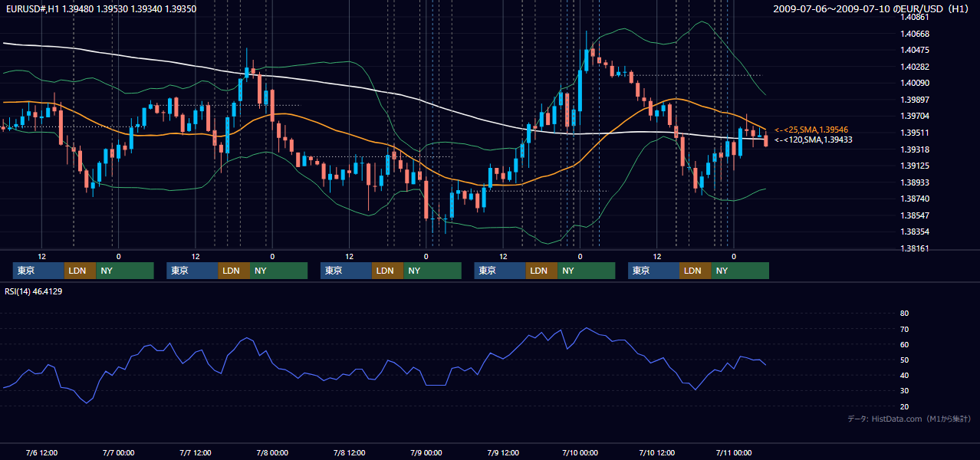This screenshot has height=460, width=980.
Task: Select the 7/10 00:00 time axis label
Action: coord(580,452)
